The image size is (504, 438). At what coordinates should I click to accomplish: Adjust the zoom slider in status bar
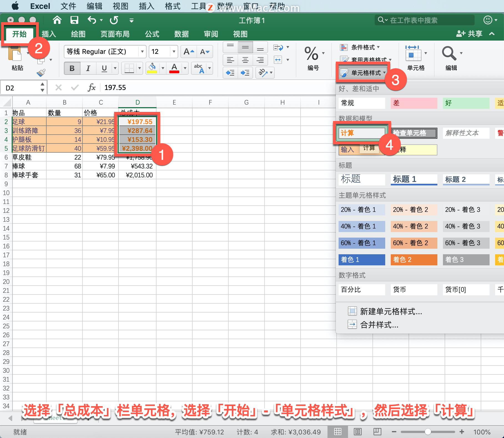(428, 432)
